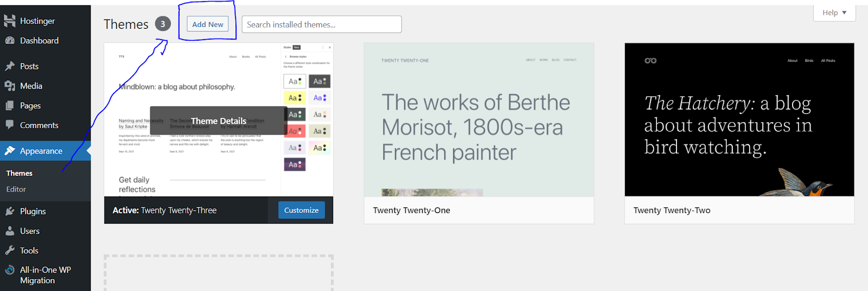The height and width of the screenshot is (291, 868).
Task: Click the Media library icon
Action: [10, 86]
